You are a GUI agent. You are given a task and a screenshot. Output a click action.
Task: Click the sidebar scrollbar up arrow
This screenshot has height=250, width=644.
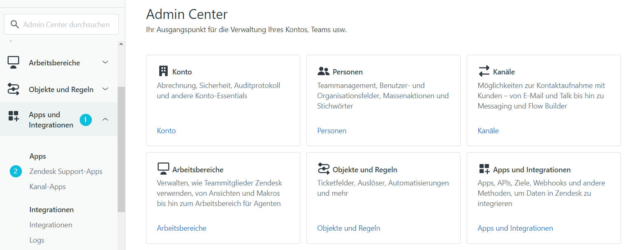click(x=121, y=44)
